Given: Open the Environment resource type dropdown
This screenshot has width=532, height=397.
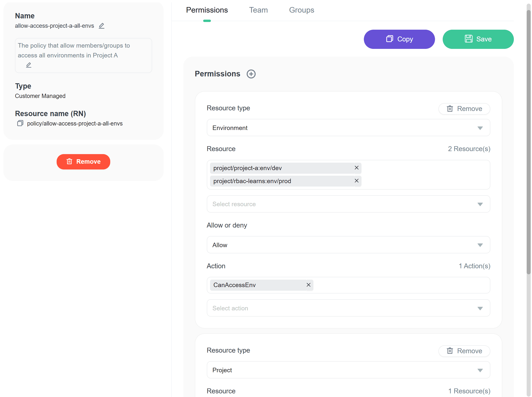Looking at the screenshot, I should tap(348, 128).
